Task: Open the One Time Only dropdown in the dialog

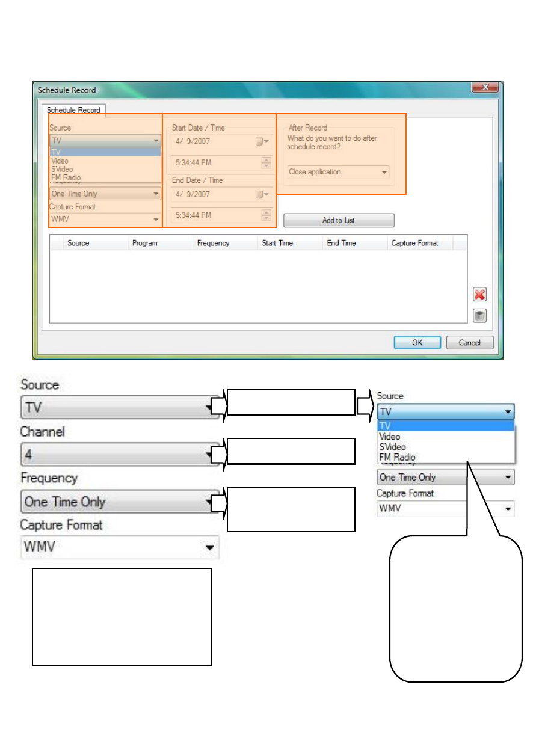Action: tap(105, 194)
